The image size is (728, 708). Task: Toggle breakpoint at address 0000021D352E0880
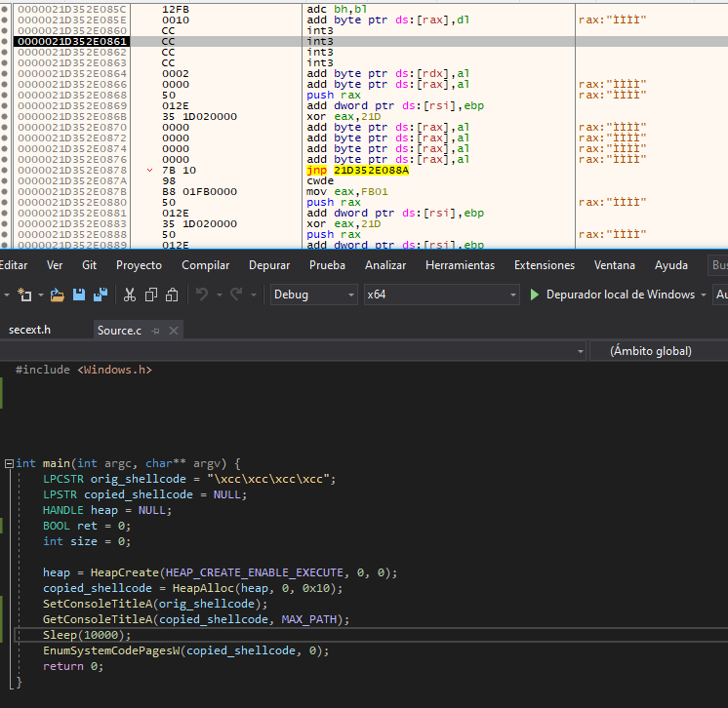coord(4,202)
